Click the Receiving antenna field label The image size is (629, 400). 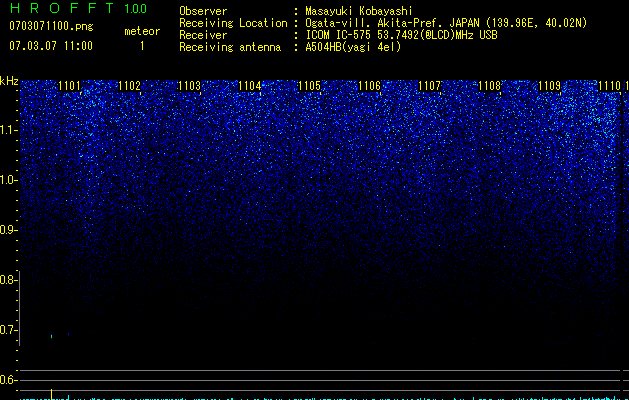(x=230, y=47)
